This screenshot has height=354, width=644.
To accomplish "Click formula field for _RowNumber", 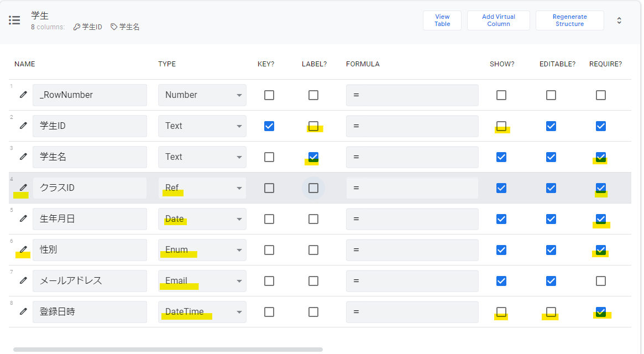I will [x=412, y=95].
